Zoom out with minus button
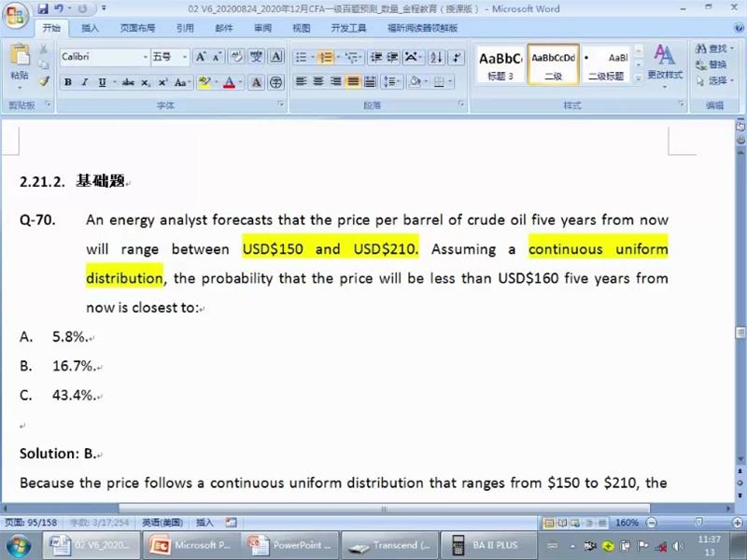Screen dimensions: 747x560 pos(652,523)
